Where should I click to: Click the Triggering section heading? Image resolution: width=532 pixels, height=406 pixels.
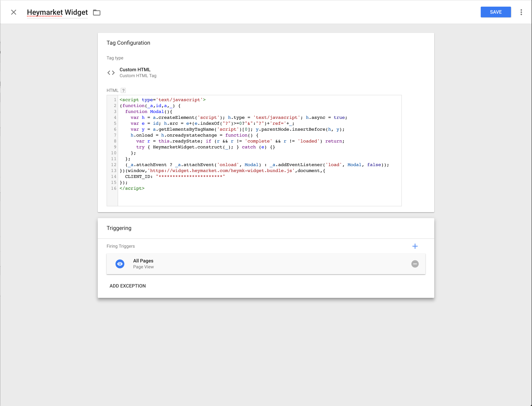click(119, 228)
